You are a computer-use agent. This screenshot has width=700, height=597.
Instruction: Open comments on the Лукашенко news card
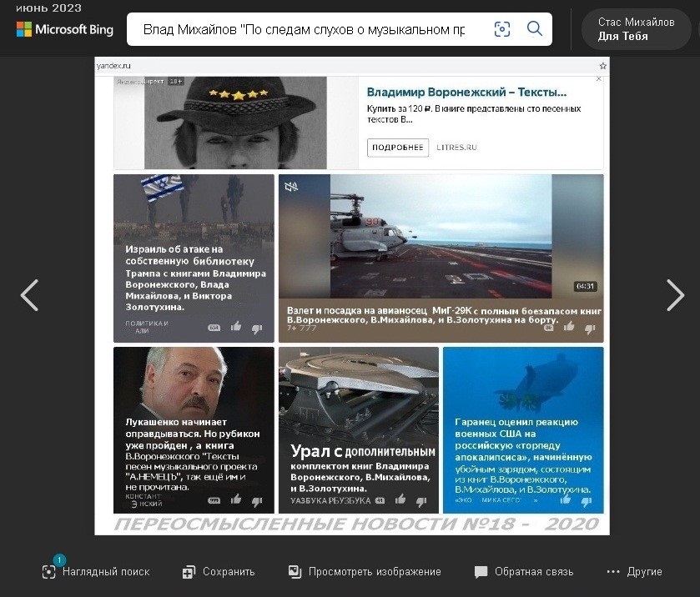[x=214, y=500]
